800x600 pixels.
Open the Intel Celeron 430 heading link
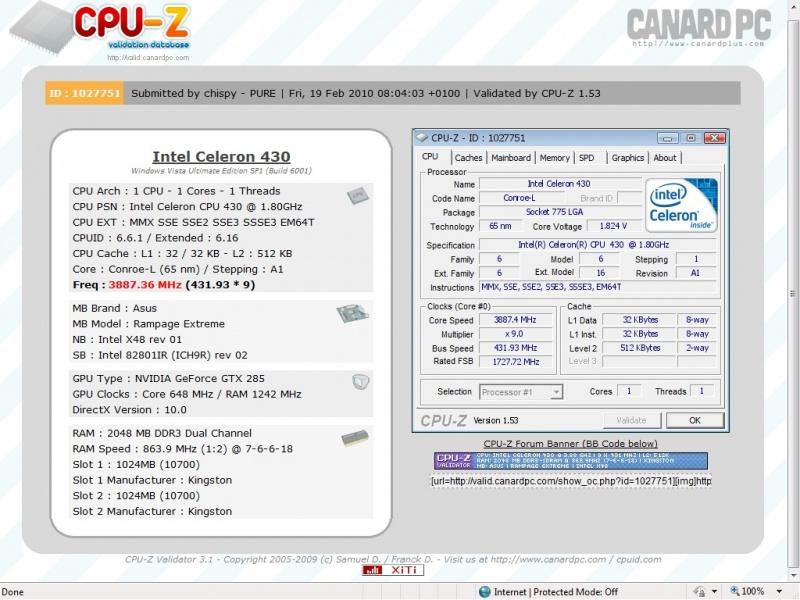click(221, 157)
